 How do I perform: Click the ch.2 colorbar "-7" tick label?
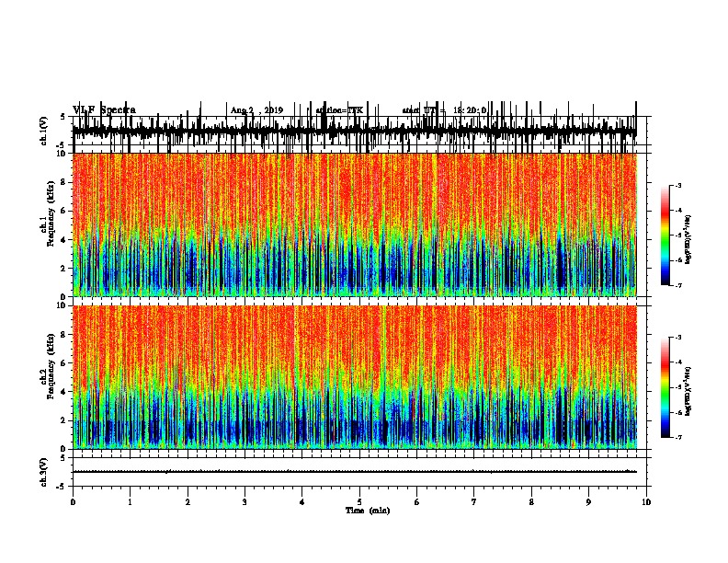pyautogui.click(x=678, y=437)
